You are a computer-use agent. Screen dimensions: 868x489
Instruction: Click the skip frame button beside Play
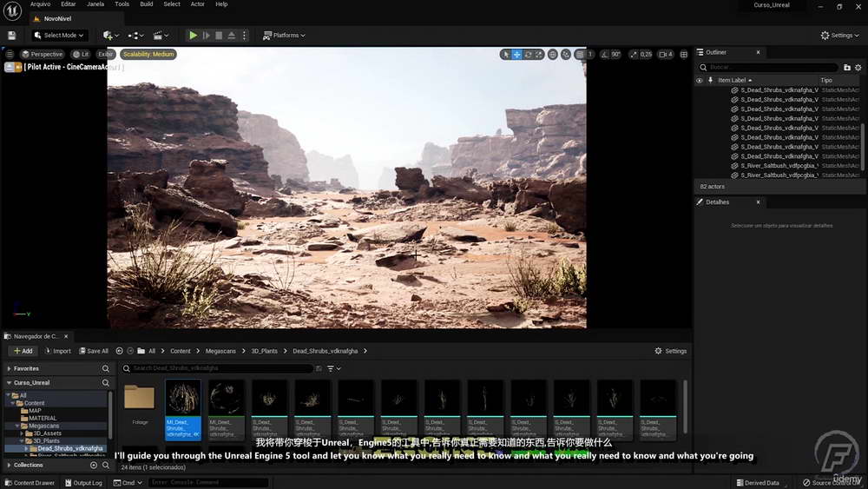[206, 36]
